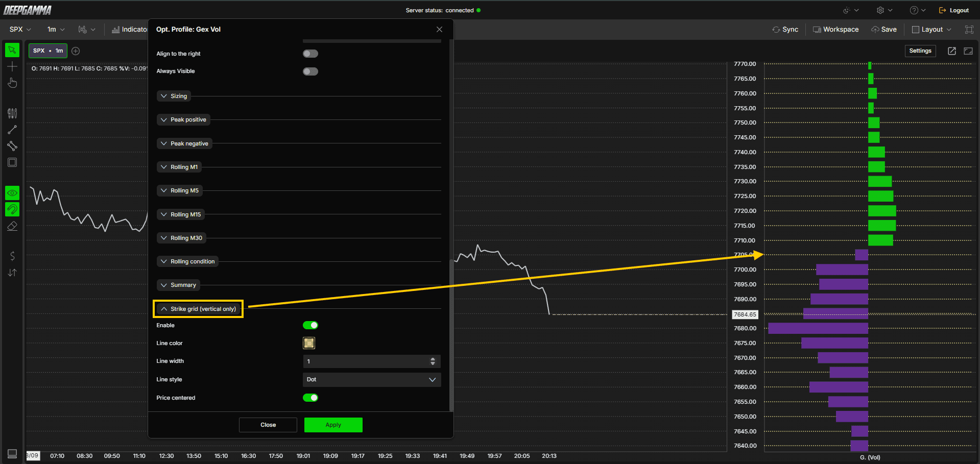Select the arrow cursor tool
This screenshot has width=980, height=464.
(x=12, y=50)
